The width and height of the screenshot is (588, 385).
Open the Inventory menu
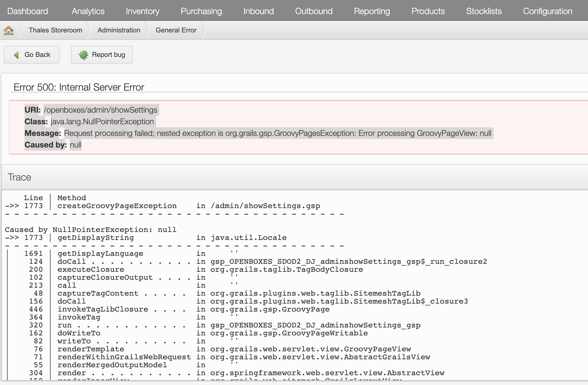pyautogui.click(x=142, y=11)
